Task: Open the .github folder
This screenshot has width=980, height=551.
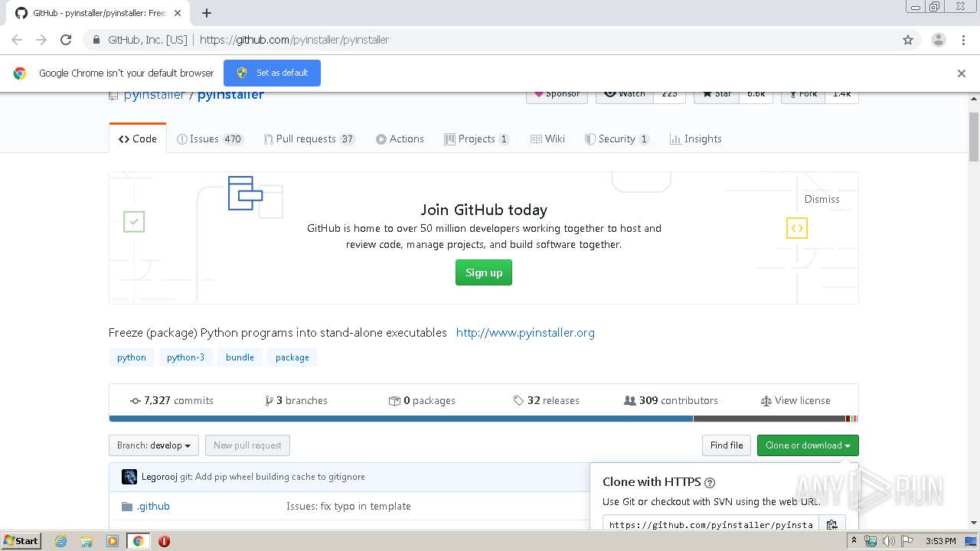Action: coord(153,506)
